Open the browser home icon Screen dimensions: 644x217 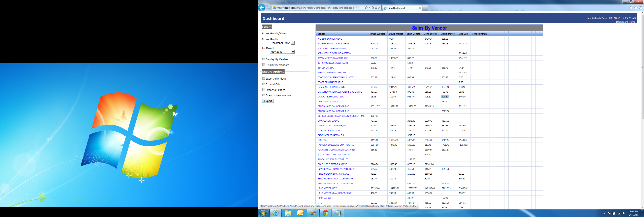(631, 8)
